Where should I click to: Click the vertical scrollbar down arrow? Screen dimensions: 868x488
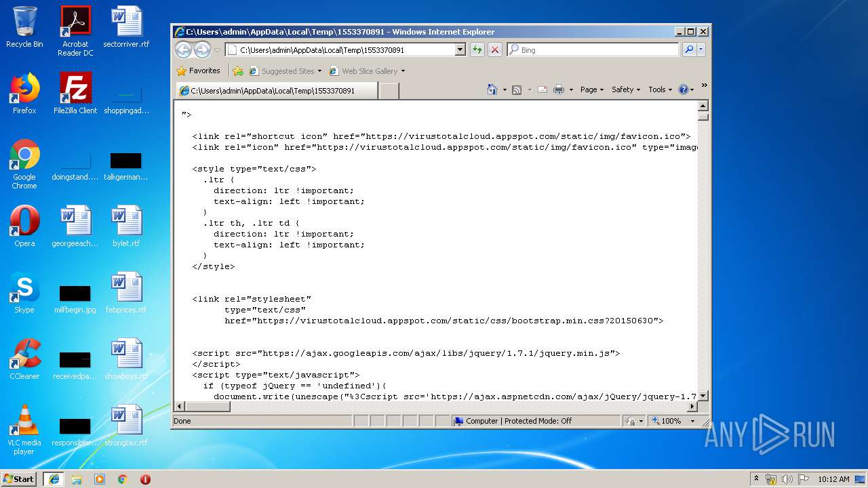click(703, 395)
